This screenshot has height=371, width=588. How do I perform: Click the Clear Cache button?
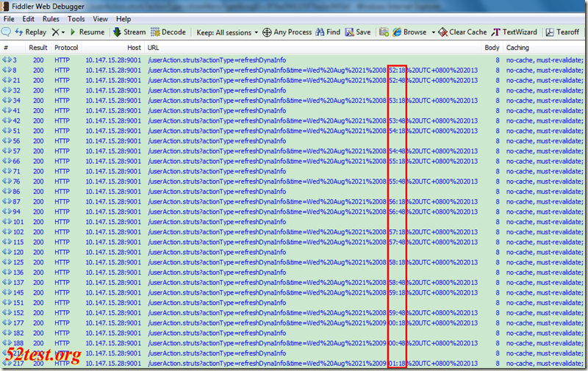click(462, 32)
